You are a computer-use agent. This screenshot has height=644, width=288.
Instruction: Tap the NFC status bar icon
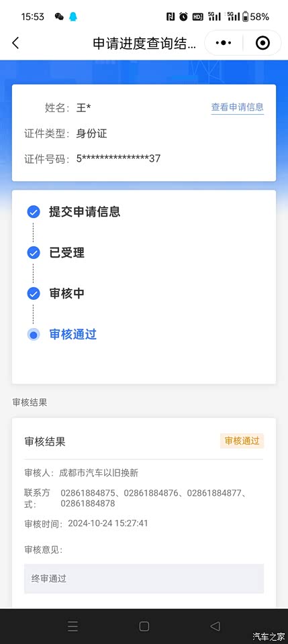point(171,17)
